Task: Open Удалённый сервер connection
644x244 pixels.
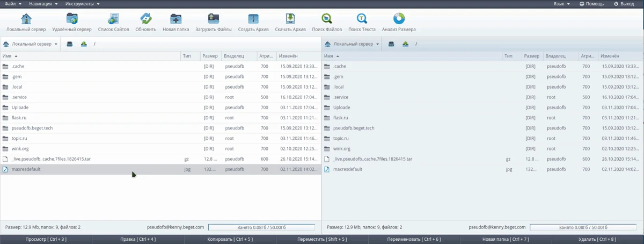Action: pyautogui.click(x=72, y=20)
